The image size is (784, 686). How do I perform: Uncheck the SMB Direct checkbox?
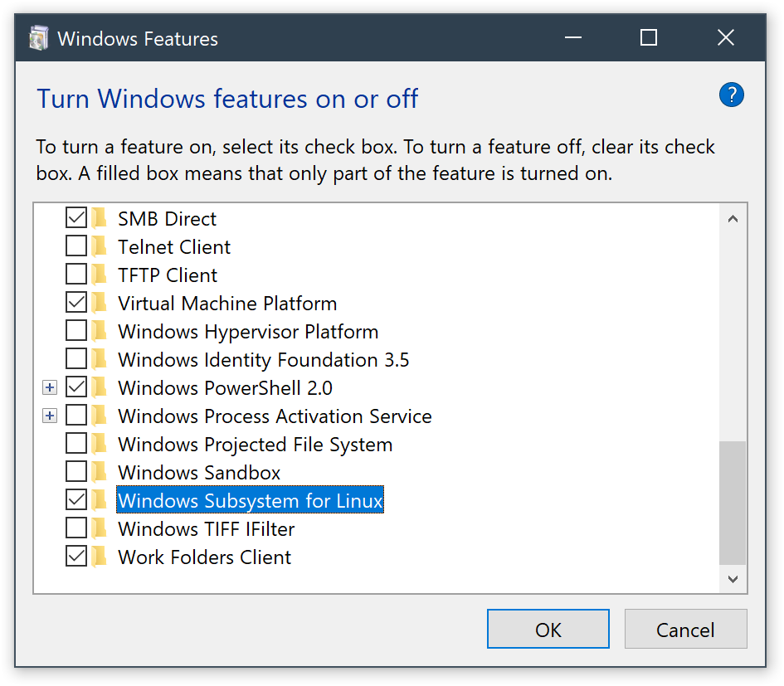click(x=76, y=218)
